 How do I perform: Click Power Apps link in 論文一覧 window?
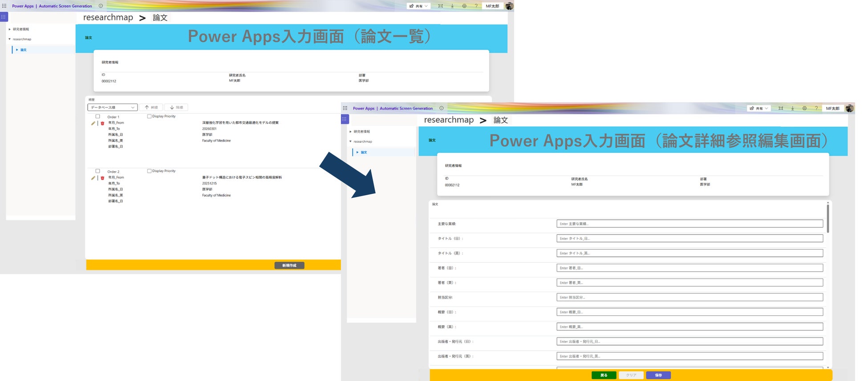[23, 6]
